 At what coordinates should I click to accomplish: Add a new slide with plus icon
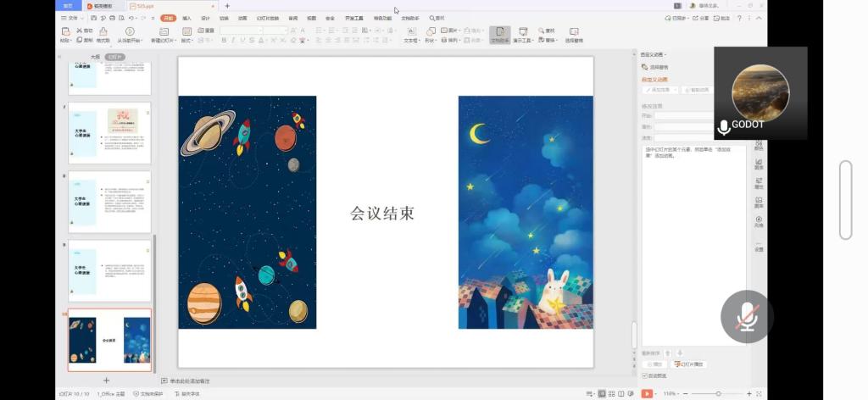pos(106,381)
